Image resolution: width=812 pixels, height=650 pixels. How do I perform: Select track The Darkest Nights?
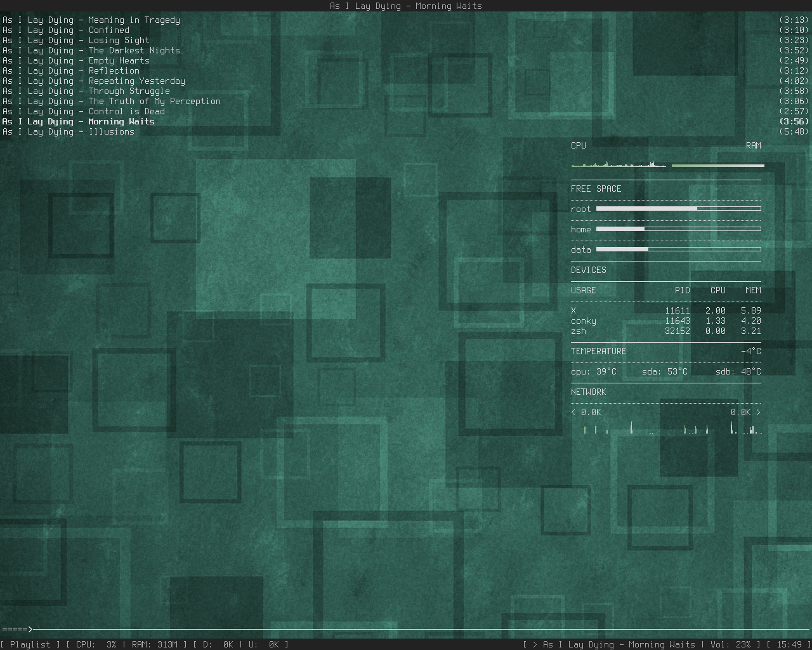tap(91, 51)
